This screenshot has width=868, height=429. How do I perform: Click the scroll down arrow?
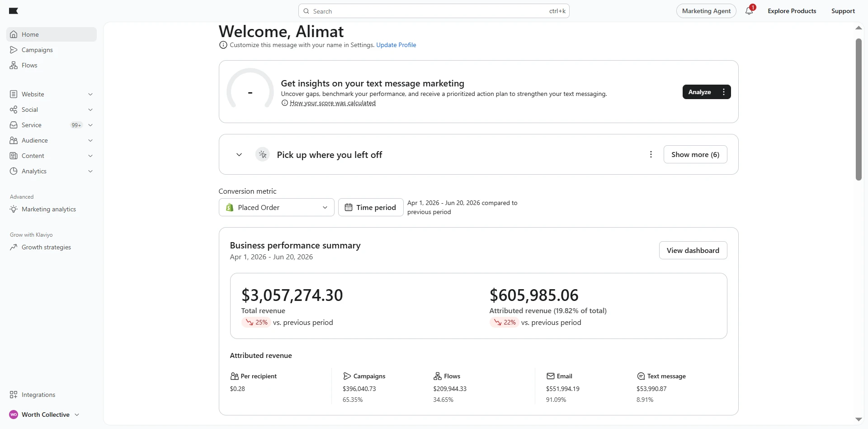tap(859, 419)
